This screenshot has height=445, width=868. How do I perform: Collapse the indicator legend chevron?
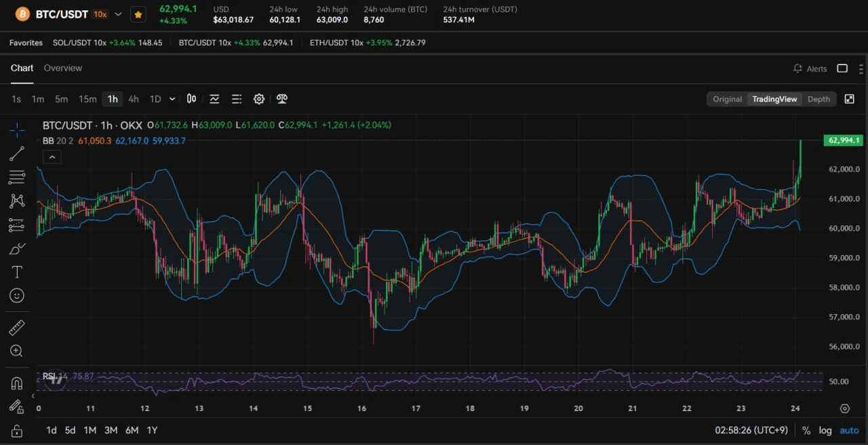[x=52, y=157]
